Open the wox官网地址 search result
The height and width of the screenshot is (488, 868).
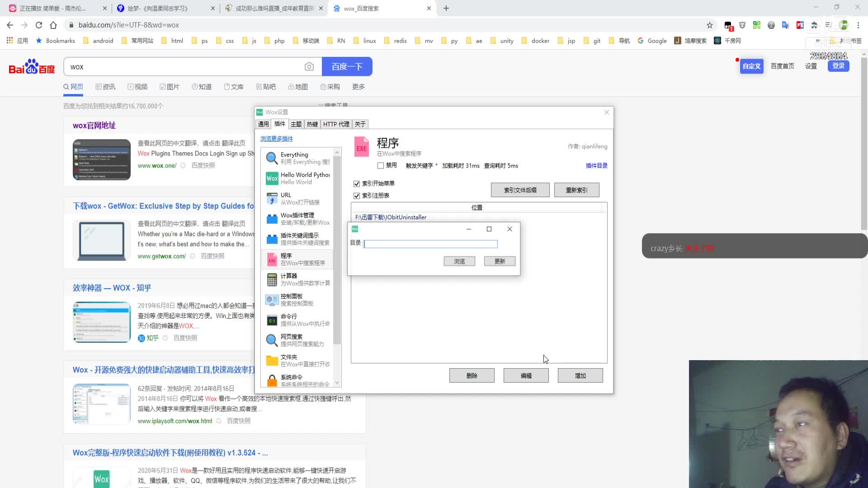tap(94, 126)
